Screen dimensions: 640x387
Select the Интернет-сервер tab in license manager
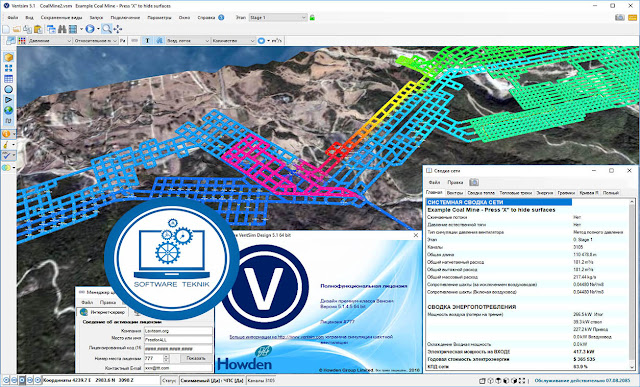point(102,312)
